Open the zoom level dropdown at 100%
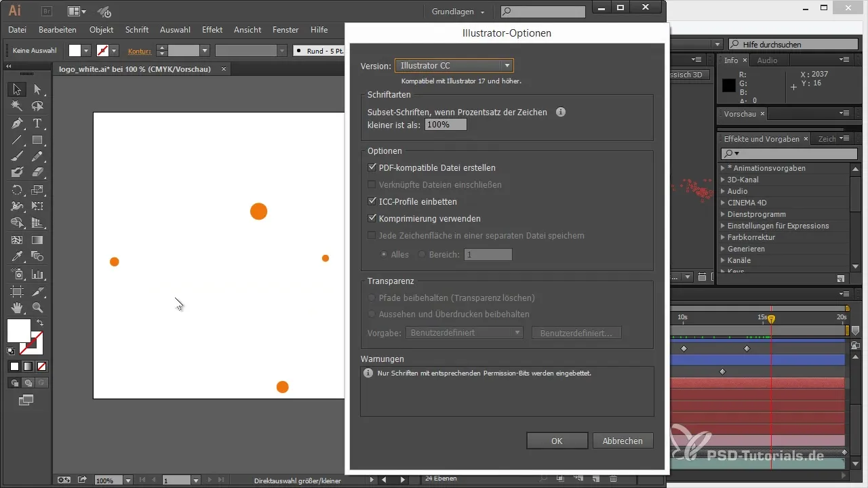The image size is (868, 488). [x=127, y=481]
